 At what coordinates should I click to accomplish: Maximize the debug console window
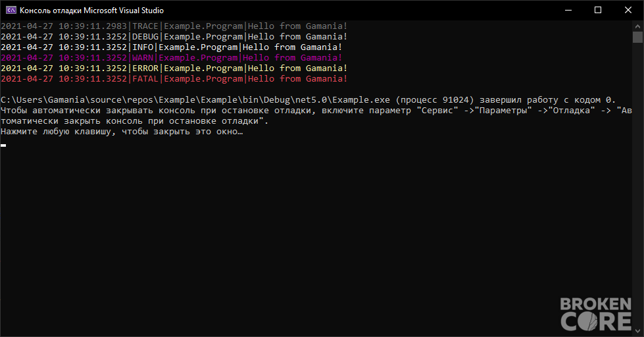click(x=598, y=11)
